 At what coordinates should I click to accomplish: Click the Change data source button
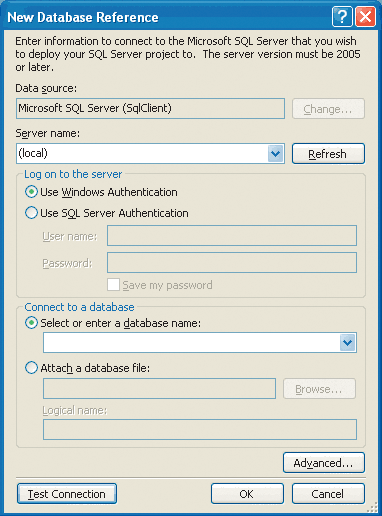pyautogui.click(x=328, y=109)
